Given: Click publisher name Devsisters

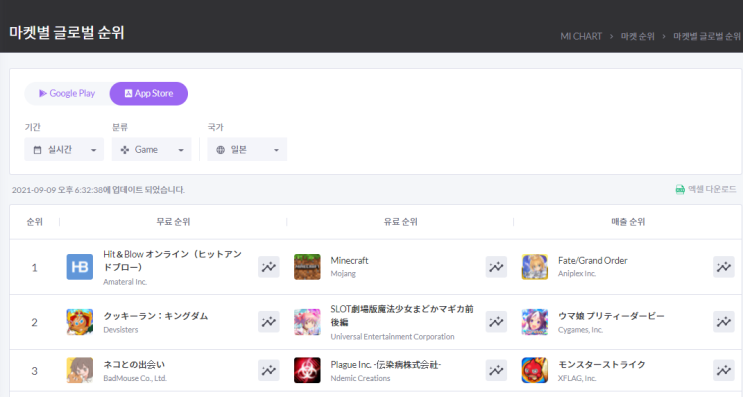Looking at the screenshot, I should pos(121,330).
